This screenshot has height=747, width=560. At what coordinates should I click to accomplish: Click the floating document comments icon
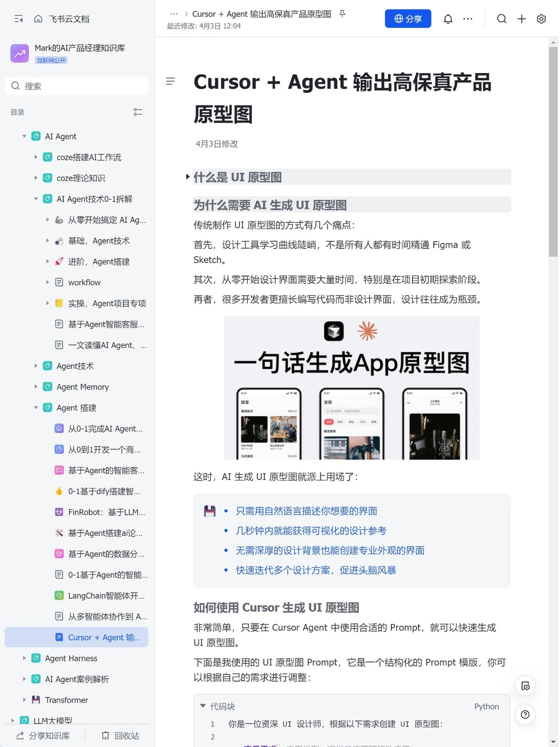coord(525,686)
